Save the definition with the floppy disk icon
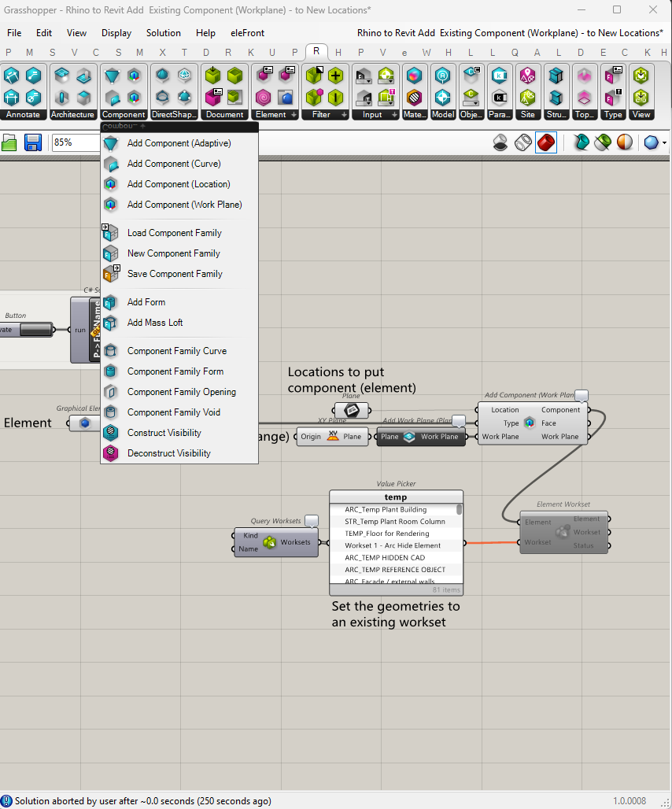672x809 pixels. [31, 142]
